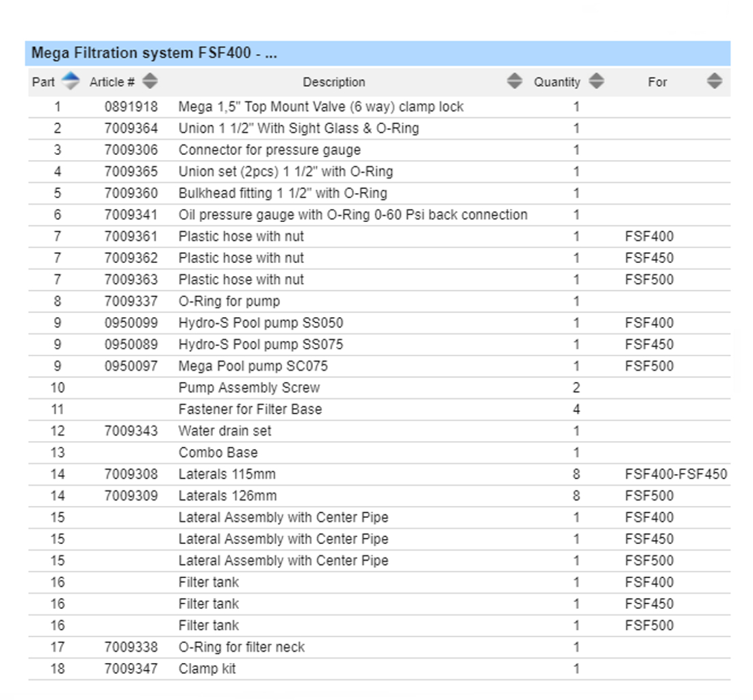The image size is (753, 700).
Task: Select article number 7009306
Action: 131,150
